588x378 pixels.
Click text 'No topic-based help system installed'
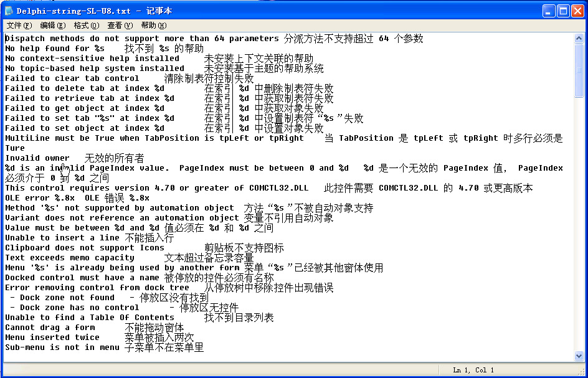(x=95, y=69)
